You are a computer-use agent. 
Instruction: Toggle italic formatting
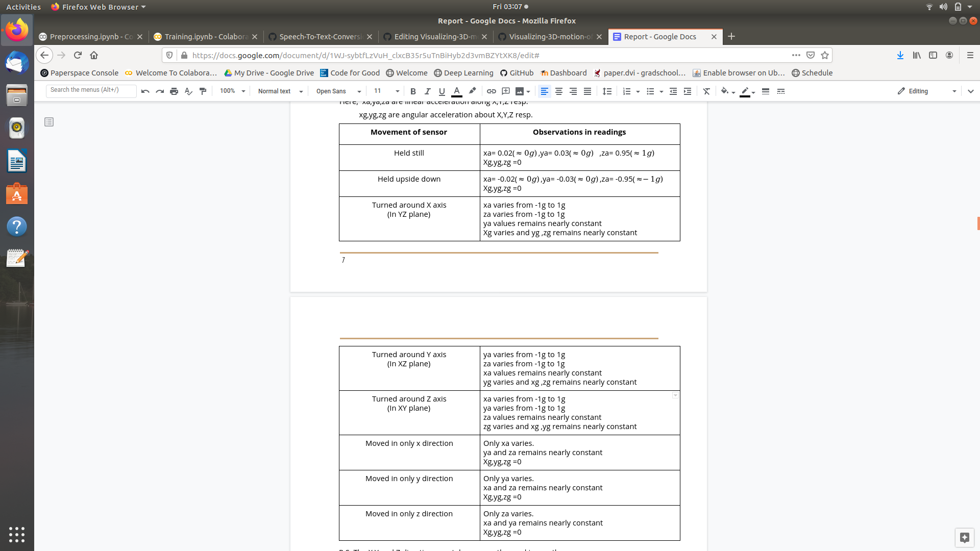coord(427,91)
